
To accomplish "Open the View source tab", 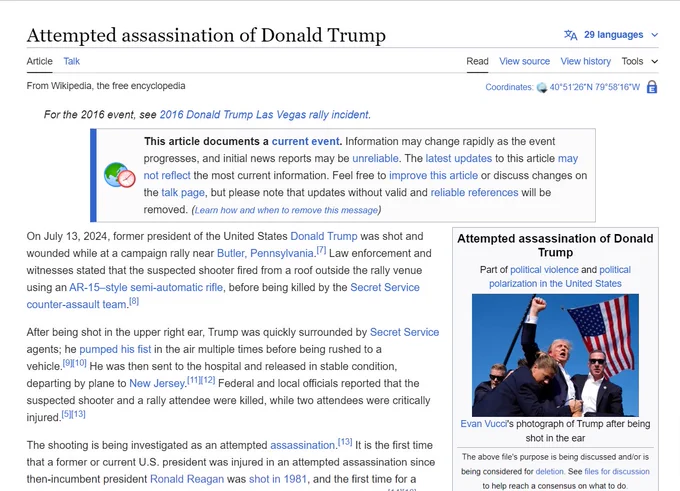I will coord(524,61).
